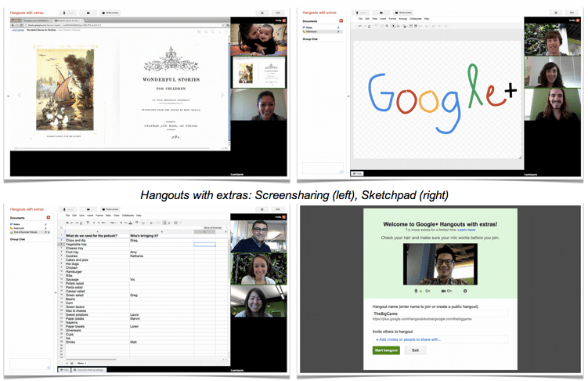Open the Learn more link in welcome dialog
The image size is (588, 381).
pyautogui.click(x=466, y=229)
